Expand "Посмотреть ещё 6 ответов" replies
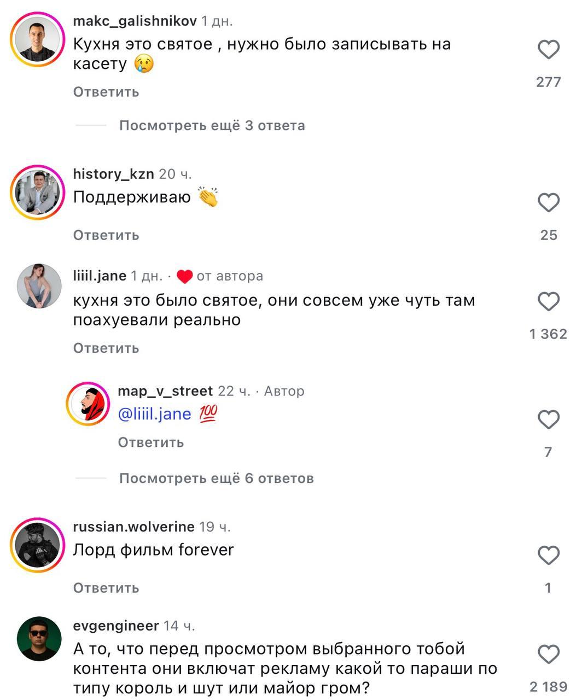 click(x=216, y=479)
